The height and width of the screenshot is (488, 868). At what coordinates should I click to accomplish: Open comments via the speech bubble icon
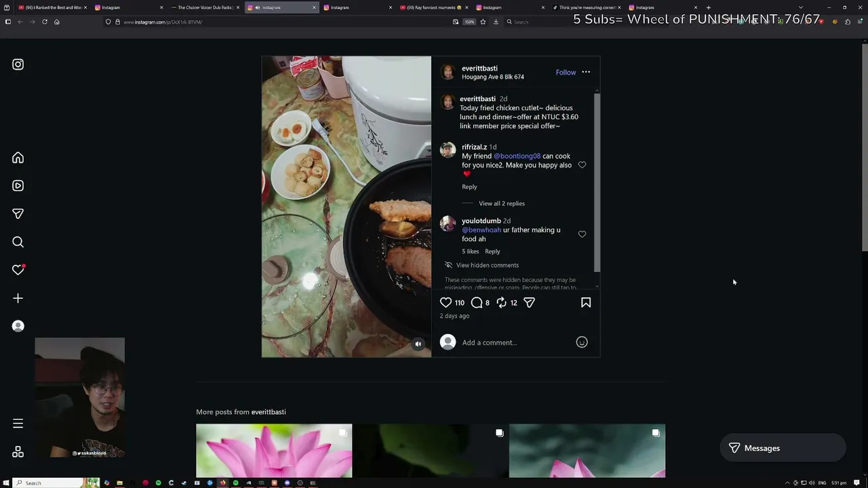(x=477, y=303)
